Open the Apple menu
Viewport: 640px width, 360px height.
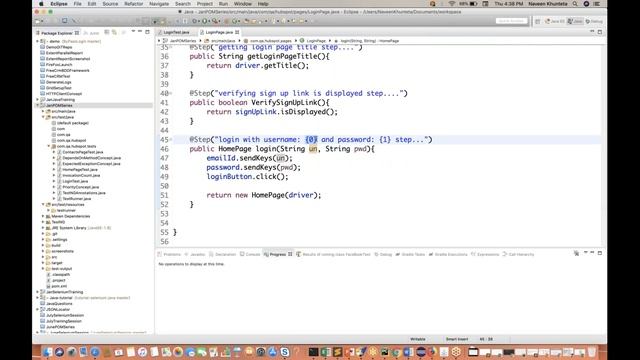click(x=41, y=4)
